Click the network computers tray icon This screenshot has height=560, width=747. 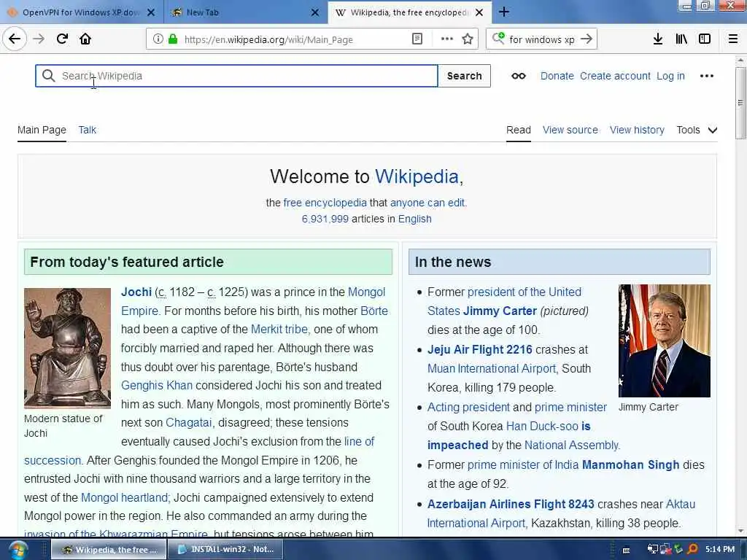click(x=653, y=549)
